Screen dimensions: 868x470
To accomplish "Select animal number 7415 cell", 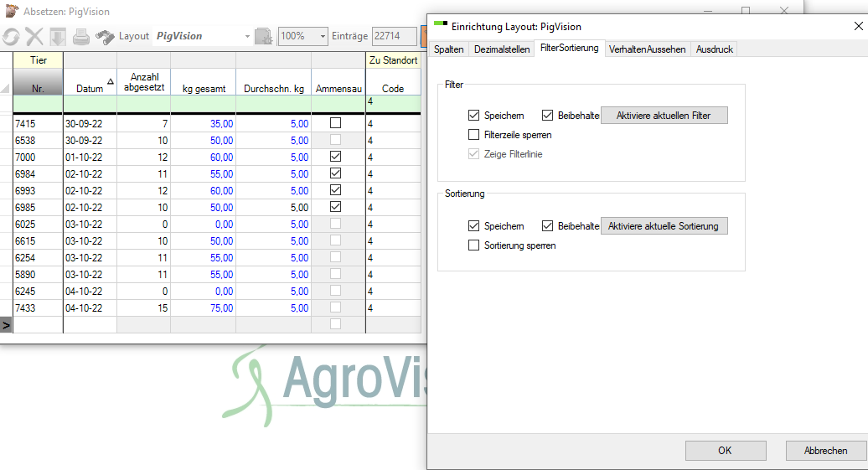I will point(38,123).
